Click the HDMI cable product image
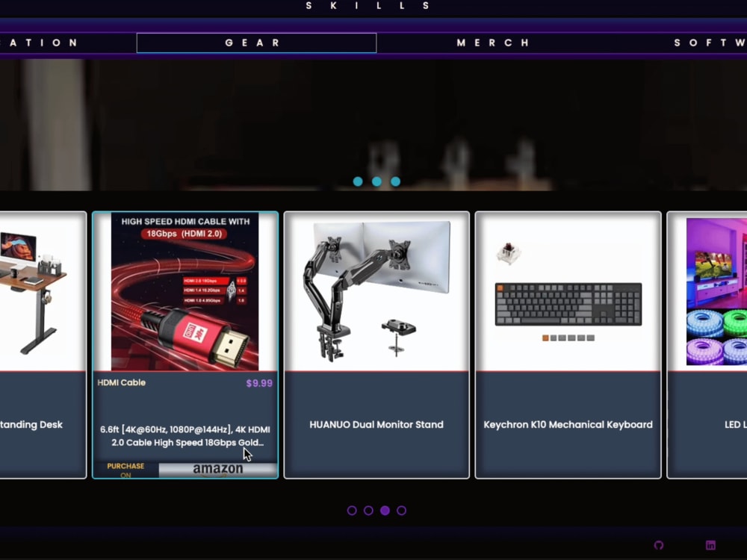The image size is (747, 560). tap(185, 291)
